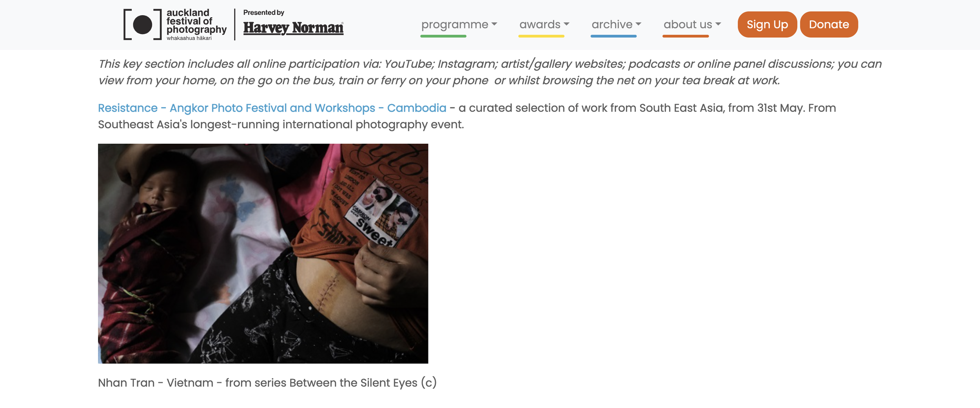Click the programme dropdown caret arrow
Screen dimensions: 980x408
pyautogui.click(x=494, y=24)
